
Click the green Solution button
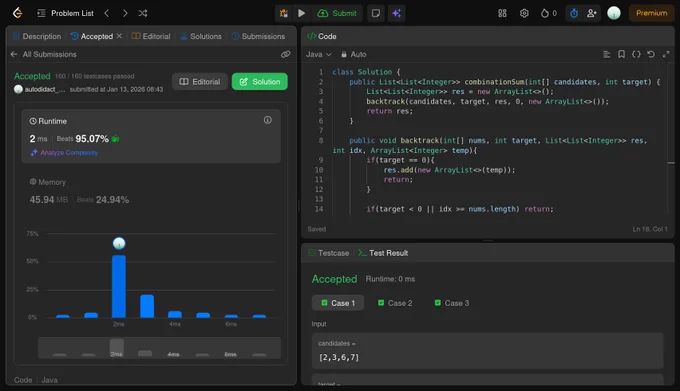click(x=259, y=81)
